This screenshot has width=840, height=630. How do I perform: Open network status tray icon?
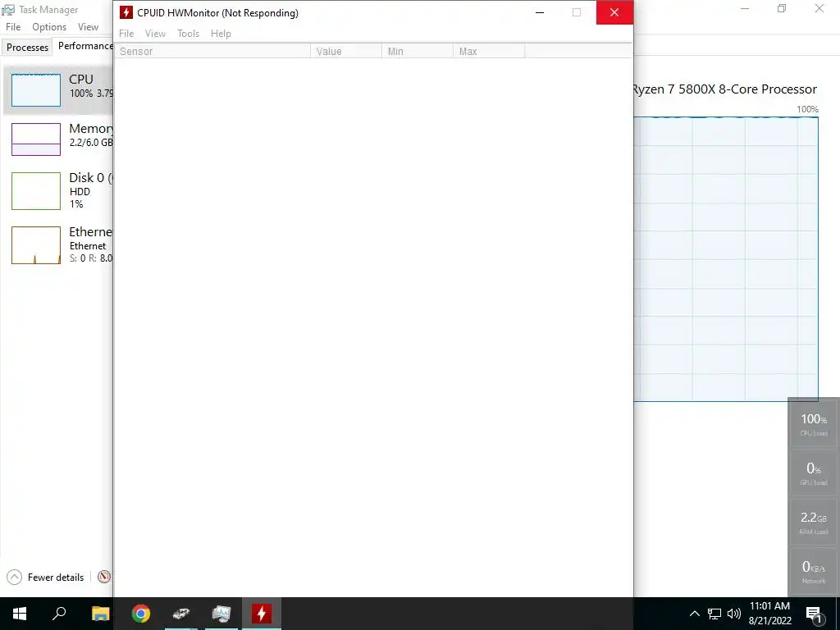tap(714, 614)
